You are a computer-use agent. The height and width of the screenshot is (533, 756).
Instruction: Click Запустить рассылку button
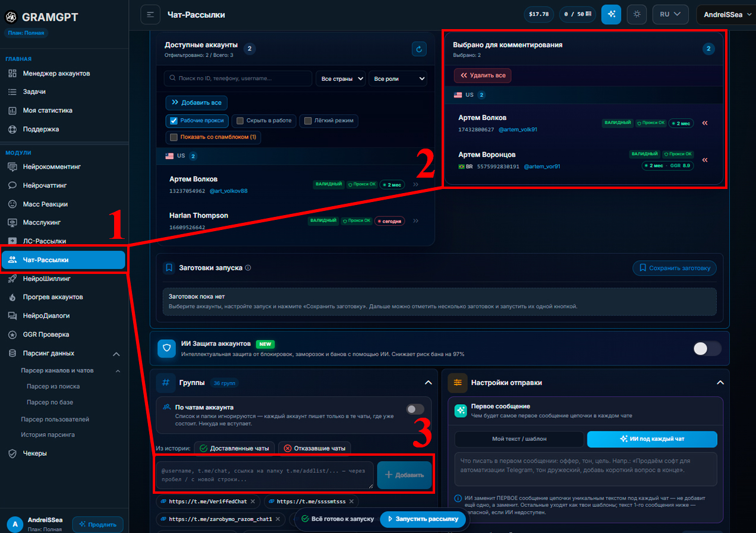pos(424,519)
